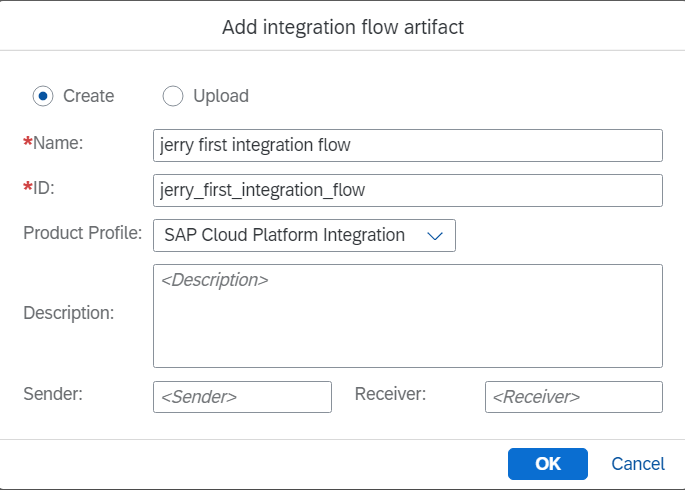Screen dimensions: 685x490
Task: Click the Product Profile label
Action: coord(84,233)
